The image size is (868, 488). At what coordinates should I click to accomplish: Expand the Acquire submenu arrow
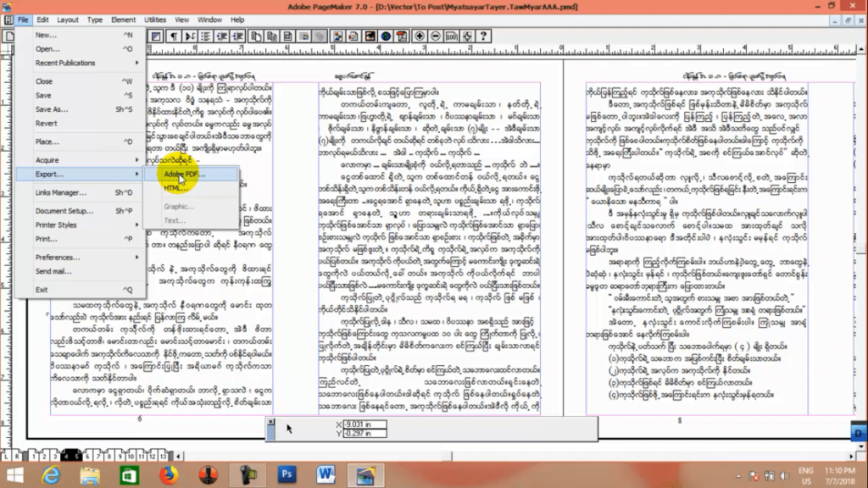136,160
